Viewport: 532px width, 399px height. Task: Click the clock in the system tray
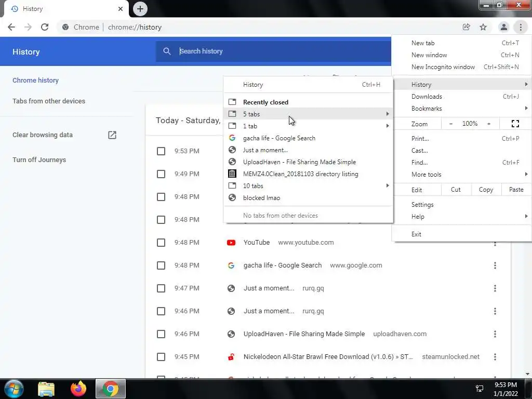tap(506, 389)
